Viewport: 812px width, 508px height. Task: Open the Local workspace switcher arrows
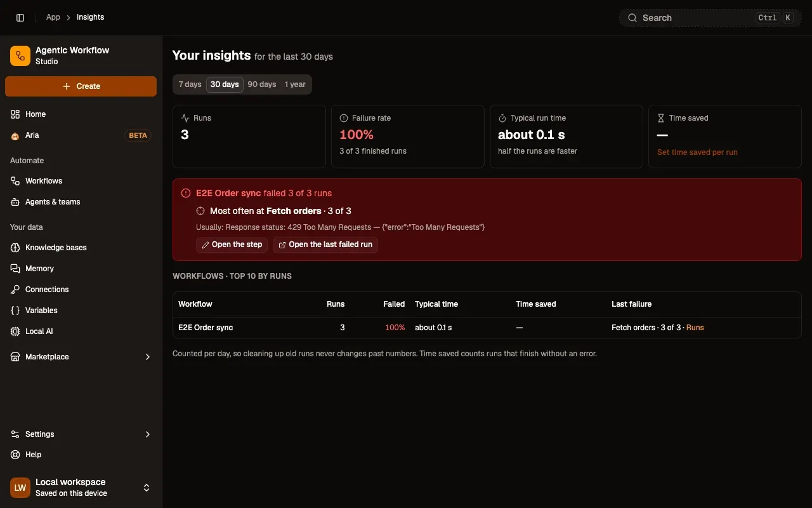[x=147, y=488]
